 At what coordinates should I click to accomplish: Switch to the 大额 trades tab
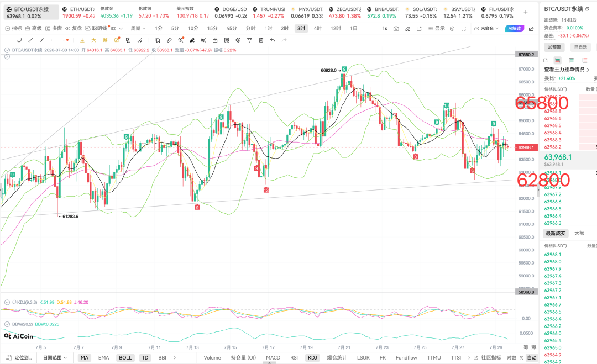point(579,233)
